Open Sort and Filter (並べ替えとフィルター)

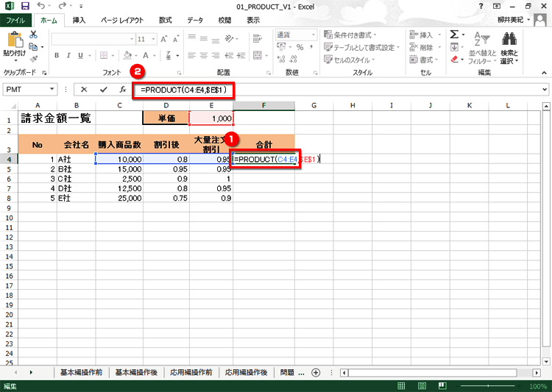point(482,49)
